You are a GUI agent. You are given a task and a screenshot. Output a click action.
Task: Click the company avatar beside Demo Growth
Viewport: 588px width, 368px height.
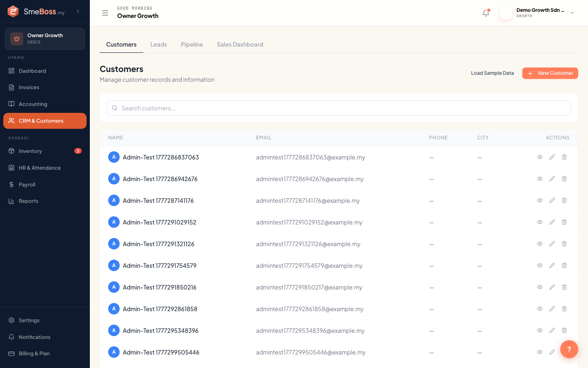tap(506, 13)
